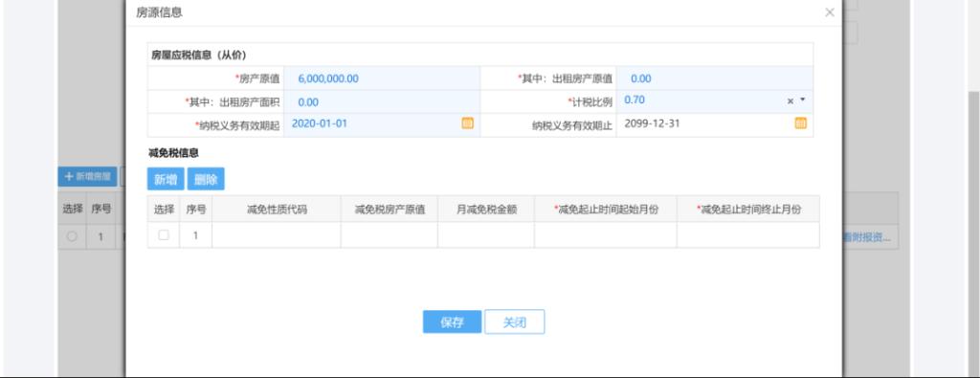Click the 减免起止时间终止月份 cell in row 1

(748, 234)
